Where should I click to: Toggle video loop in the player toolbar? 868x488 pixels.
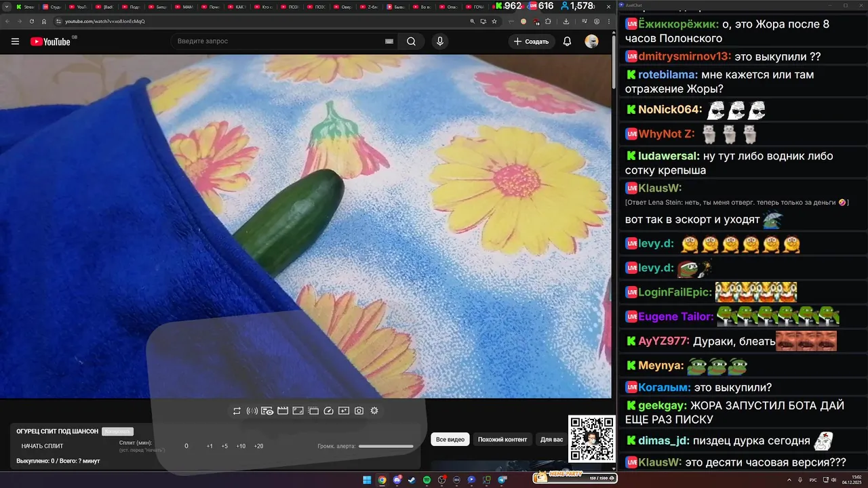click(237, 411)
